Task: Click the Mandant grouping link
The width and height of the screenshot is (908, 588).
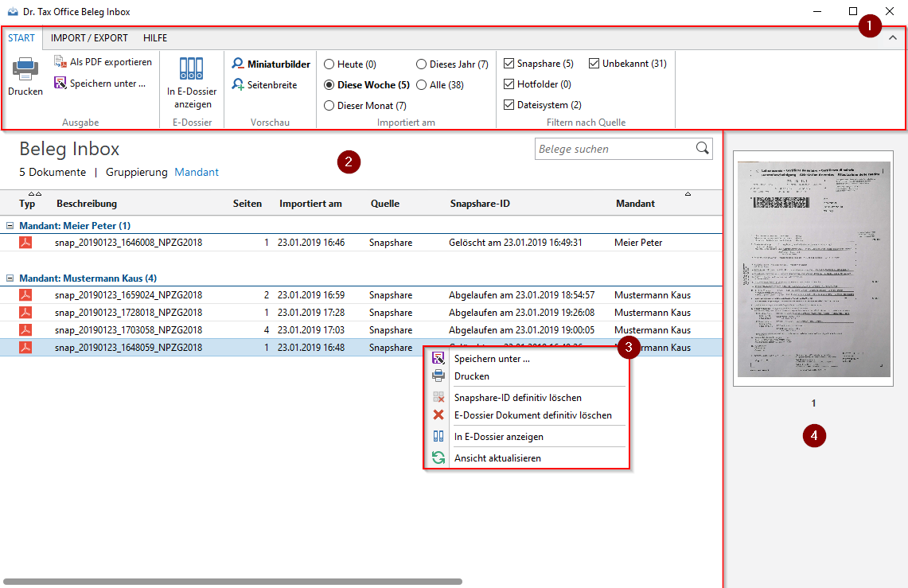Action: click(x=197, y=172)
